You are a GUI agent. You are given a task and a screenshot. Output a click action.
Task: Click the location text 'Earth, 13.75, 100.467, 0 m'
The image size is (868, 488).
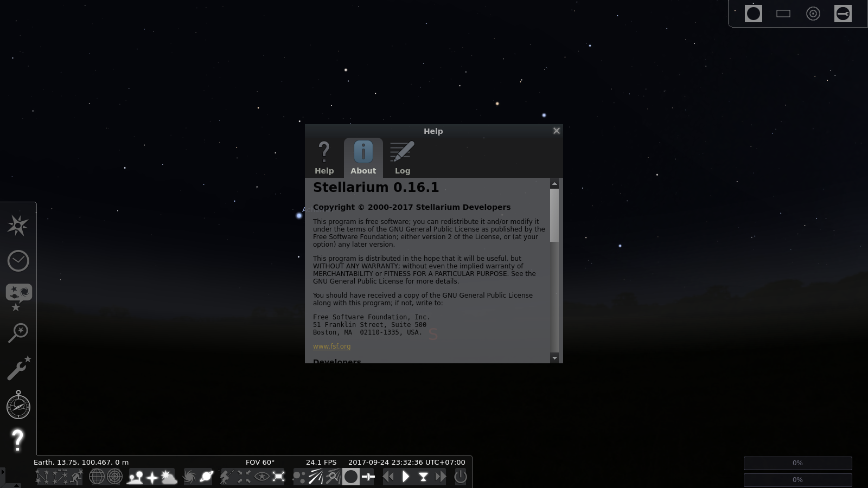click(x=81, y=463)
